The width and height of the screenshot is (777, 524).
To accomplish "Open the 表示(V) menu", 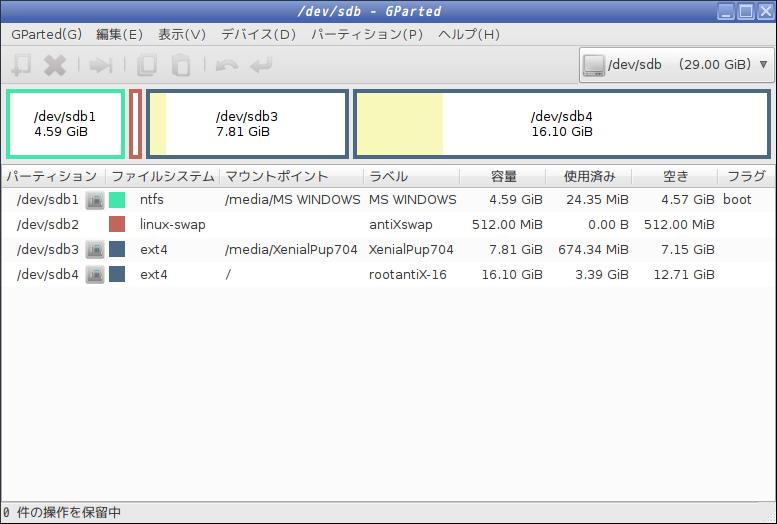I will 182,34.
